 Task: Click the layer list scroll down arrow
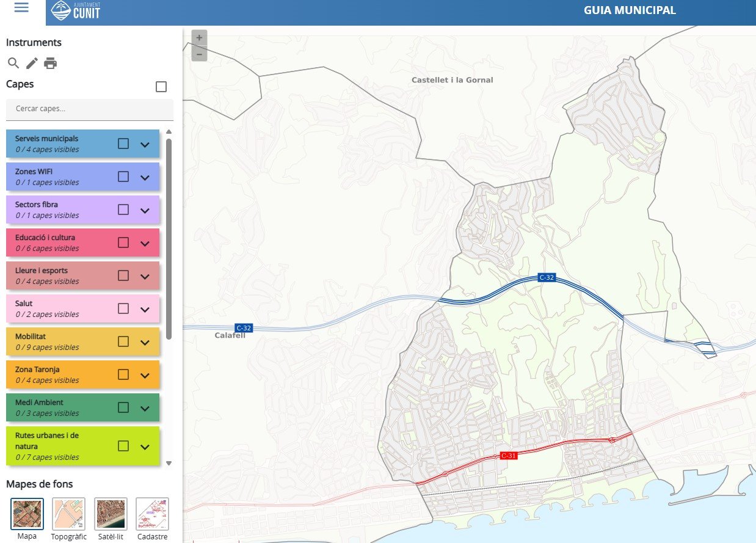tap(169, 464)
